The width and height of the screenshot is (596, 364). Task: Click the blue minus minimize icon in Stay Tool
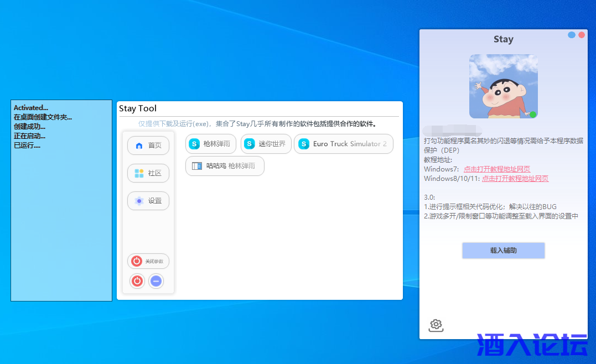pyautogui.click(x=156, y=281)
